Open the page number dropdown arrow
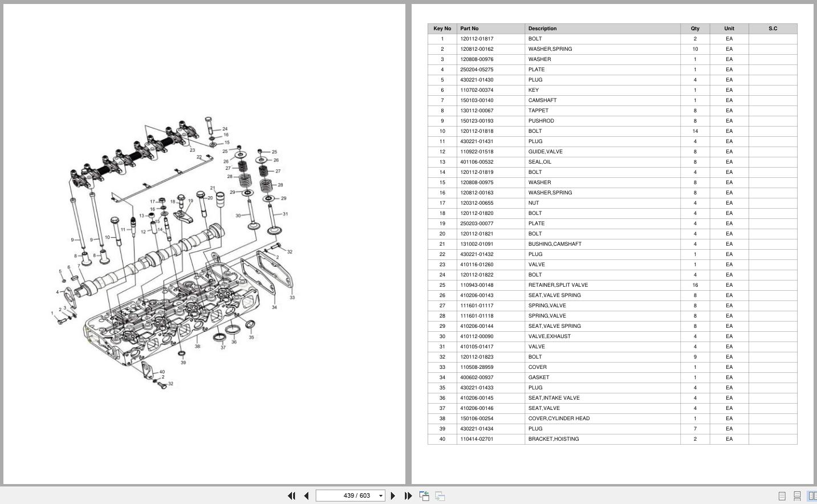This screenshot has height=504, width=817. (x=381, y=496)
